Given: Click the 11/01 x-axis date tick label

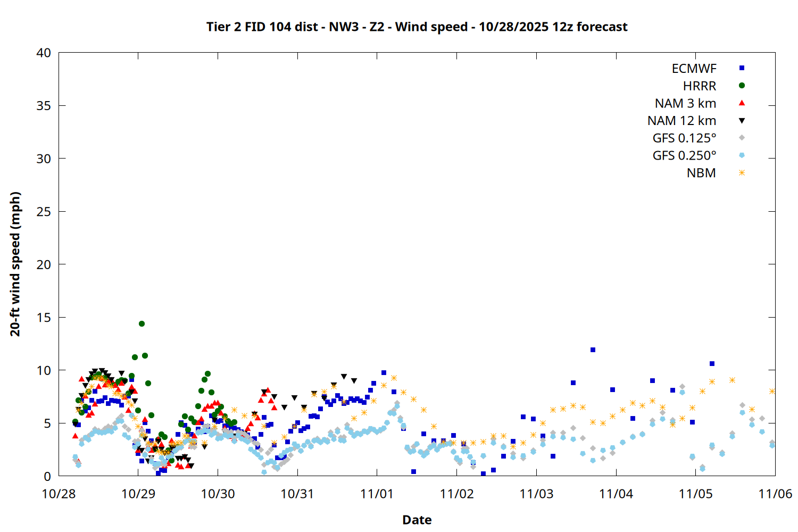Looking at the screenshot, I should pos(377,494).
